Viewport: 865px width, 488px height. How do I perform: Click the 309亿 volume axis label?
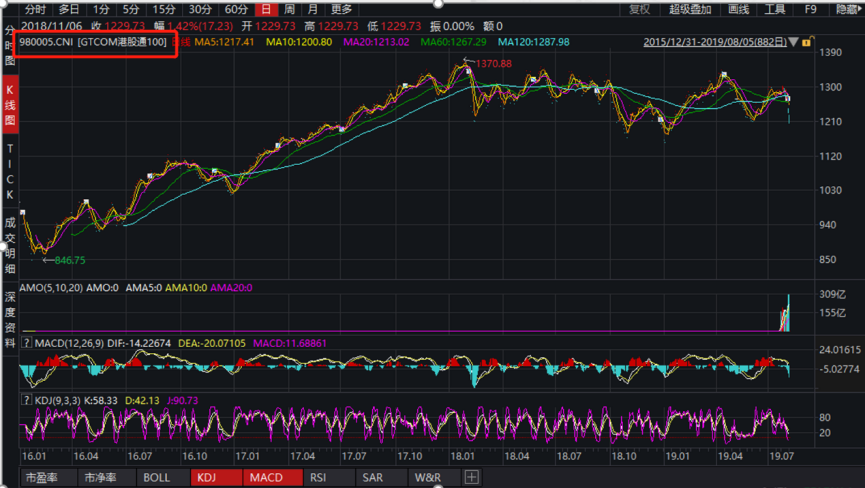832,294
